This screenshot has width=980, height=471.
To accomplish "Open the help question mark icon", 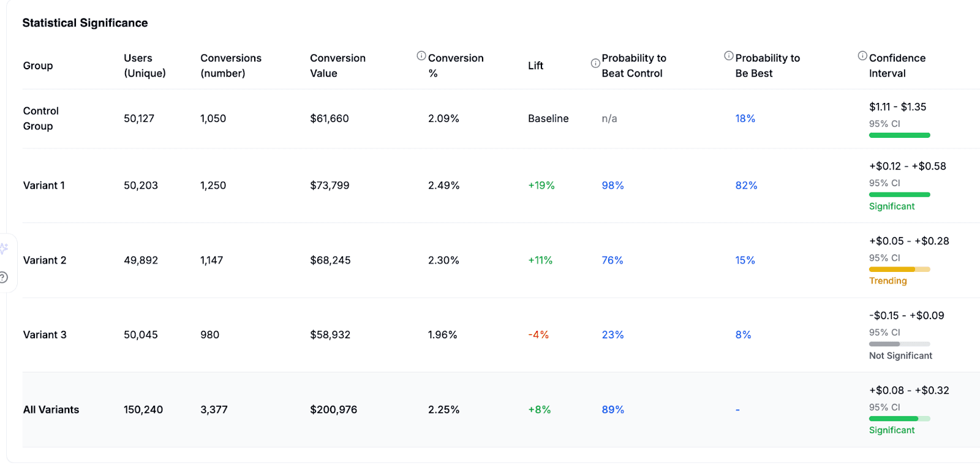I will pyautogui.click(x=4, y=277).
